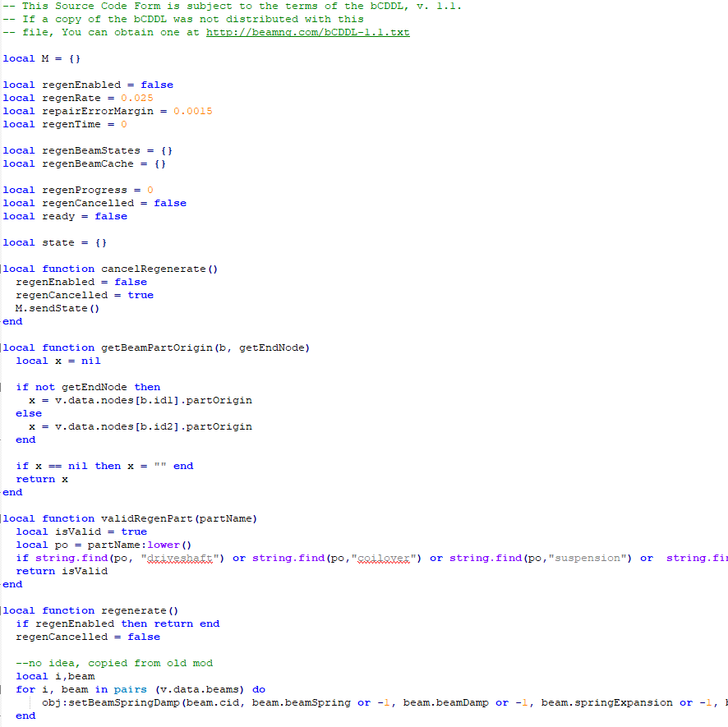Click the 'if not getEndNode then' line

[88, 388]
